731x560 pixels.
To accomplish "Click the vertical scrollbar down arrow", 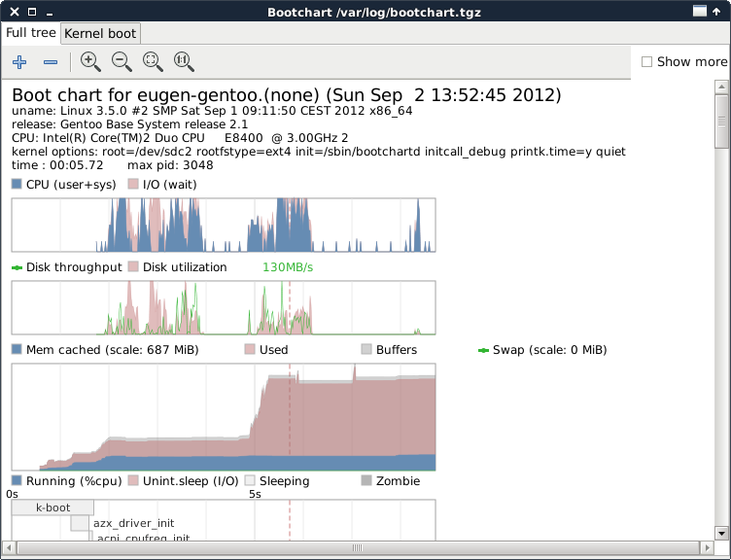I will pos(721,533).
